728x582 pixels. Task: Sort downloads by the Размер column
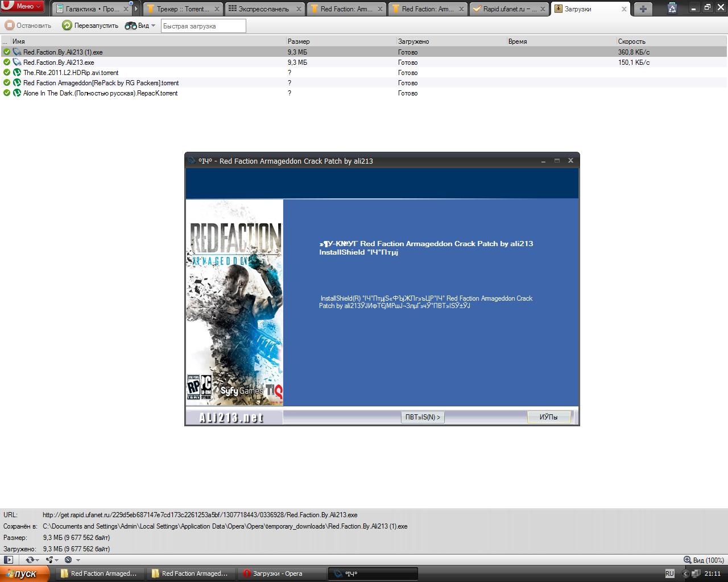tap(341, 41)
